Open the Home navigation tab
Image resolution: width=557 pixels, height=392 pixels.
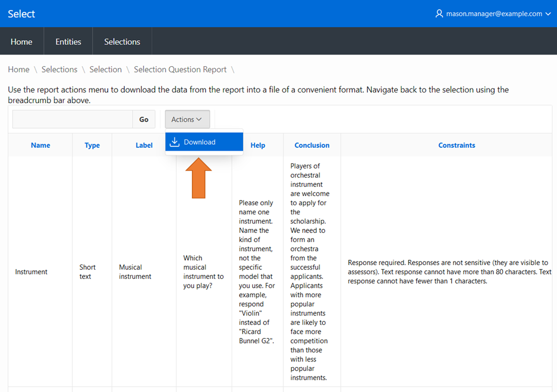[21, 41]
